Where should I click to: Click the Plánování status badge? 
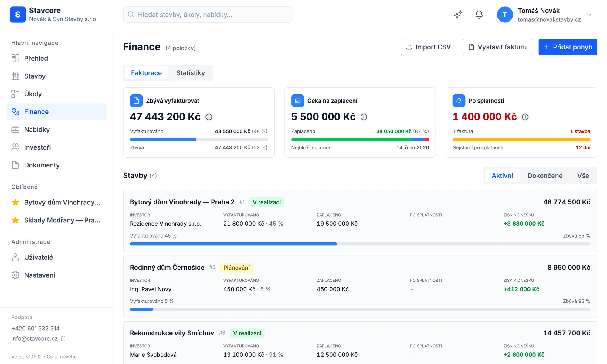236,268
